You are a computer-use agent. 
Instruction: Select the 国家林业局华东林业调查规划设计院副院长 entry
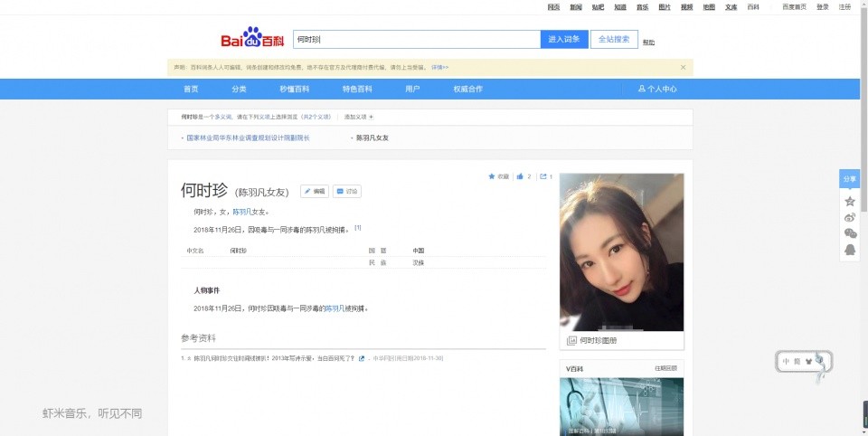248,138
